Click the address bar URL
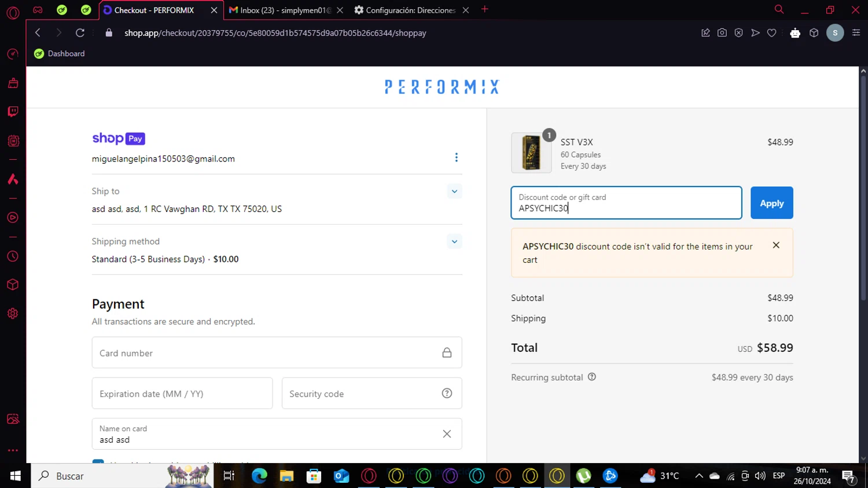Viewport: 868px width, 488px height. coord(275,33)
